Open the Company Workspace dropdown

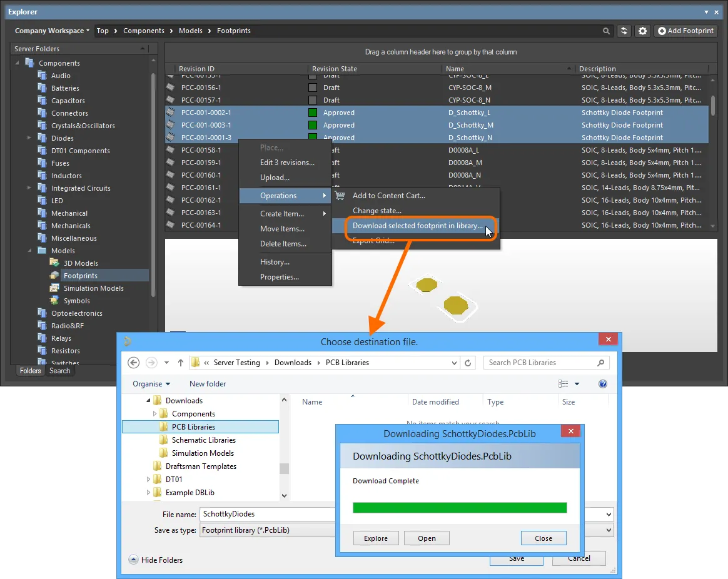tap(52, 31)
